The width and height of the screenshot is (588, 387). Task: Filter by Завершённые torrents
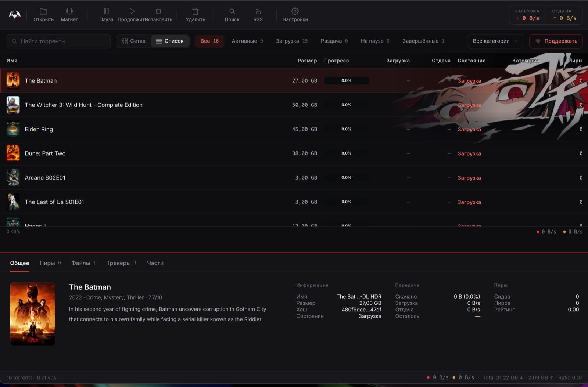[423, 41]
